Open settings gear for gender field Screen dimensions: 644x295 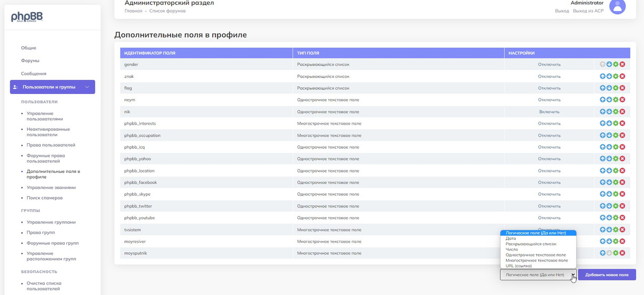(616, 64)
